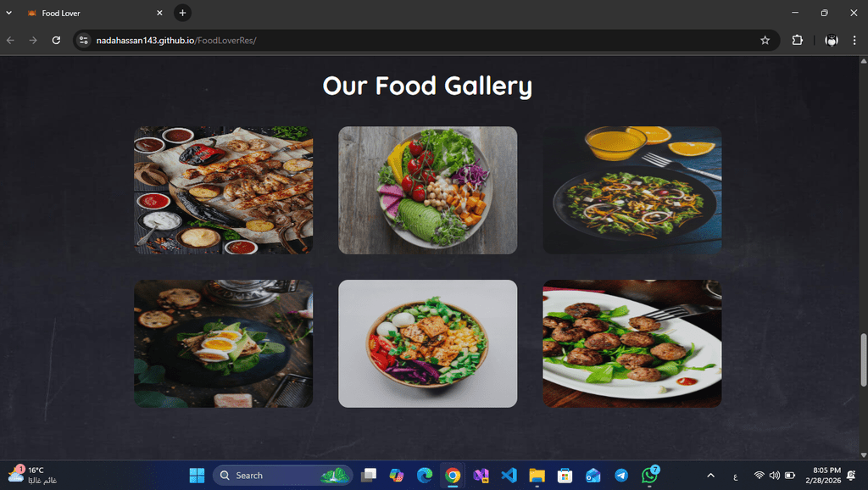Open the notification bell icon

coord(851,476)
